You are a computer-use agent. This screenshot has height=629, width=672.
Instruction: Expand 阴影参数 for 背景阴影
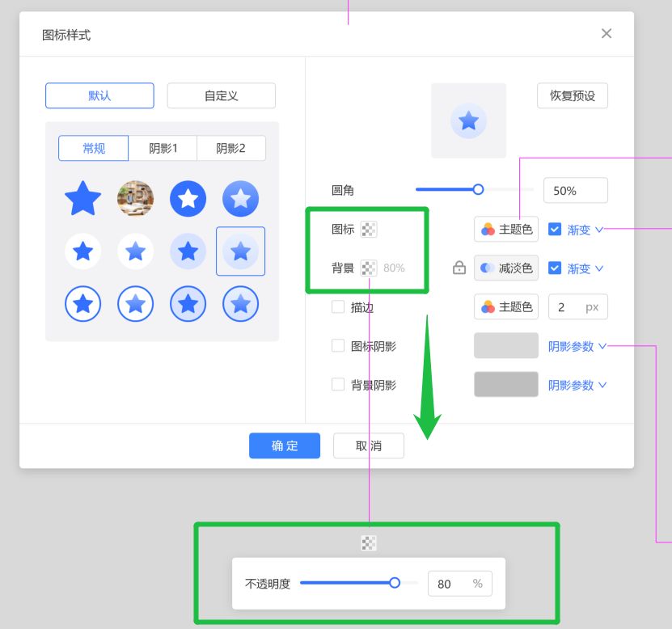click(577, 385)
